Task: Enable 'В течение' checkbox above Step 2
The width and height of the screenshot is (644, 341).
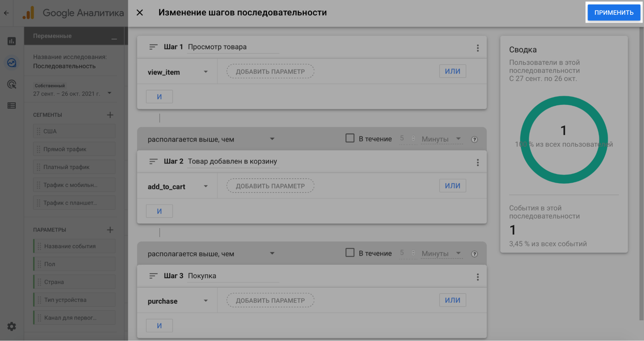Action: click(x=350, y=138)
